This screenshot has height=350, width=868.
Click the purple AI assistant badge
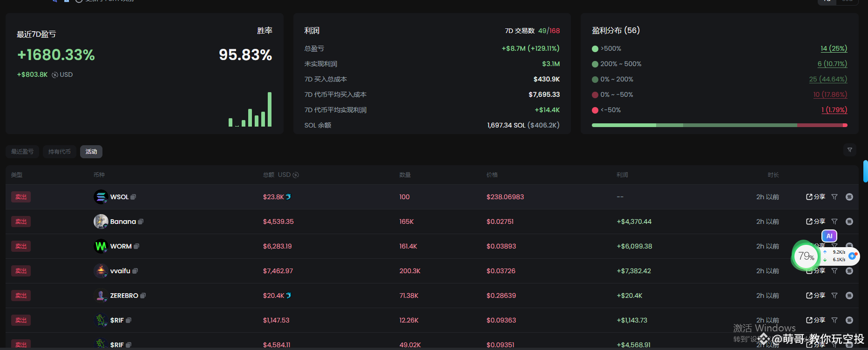point(829,236)
